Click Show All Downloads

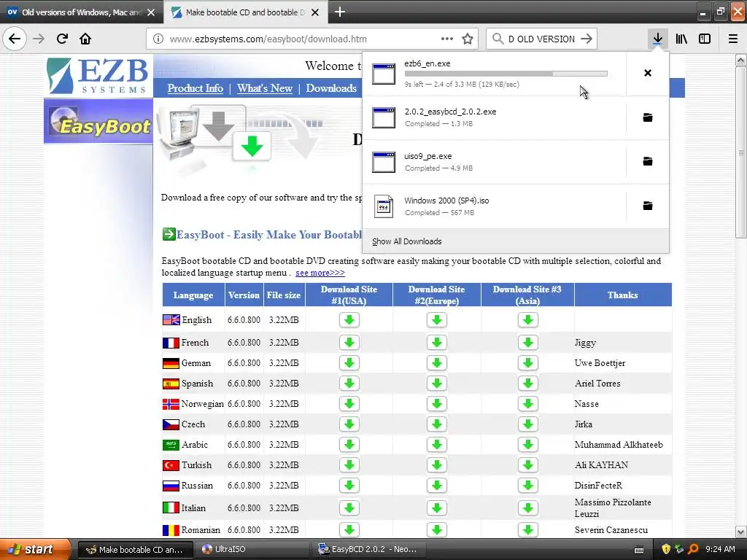tap(407, 241)
